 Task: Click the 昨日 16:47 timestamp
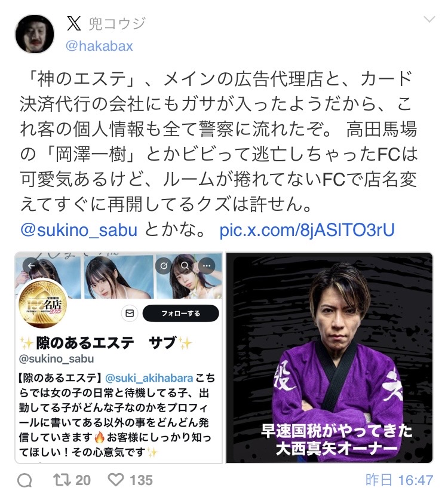tap(399, 480)
